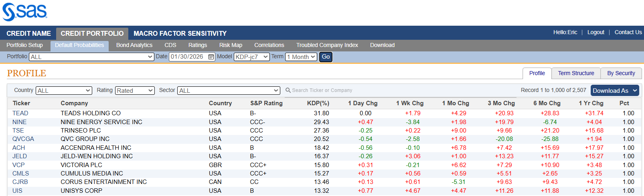The image size is (644, 196).
Task: Click the search magnifier icon
Action: (x=288, y=90)
